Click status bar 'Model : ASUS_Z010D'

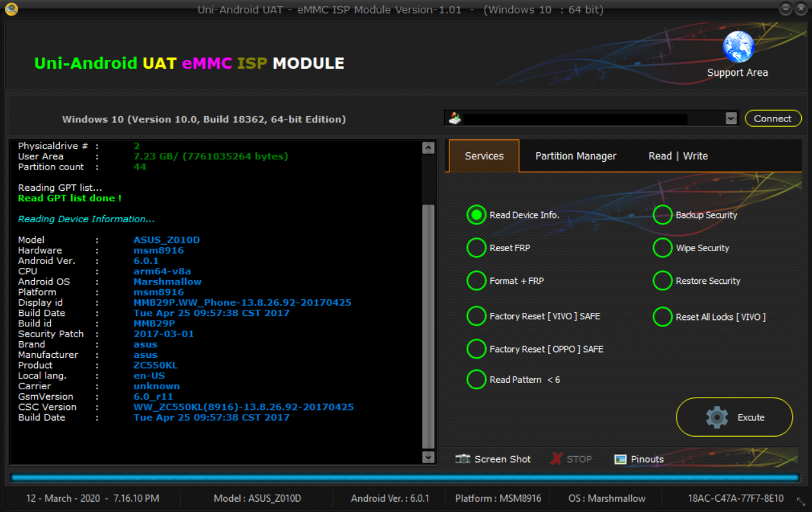coord(257,498)
